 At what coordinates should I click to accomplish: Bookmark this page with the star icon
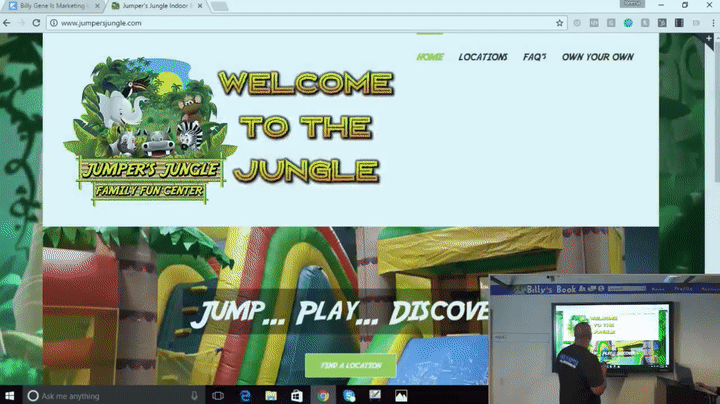coord(560,22)
